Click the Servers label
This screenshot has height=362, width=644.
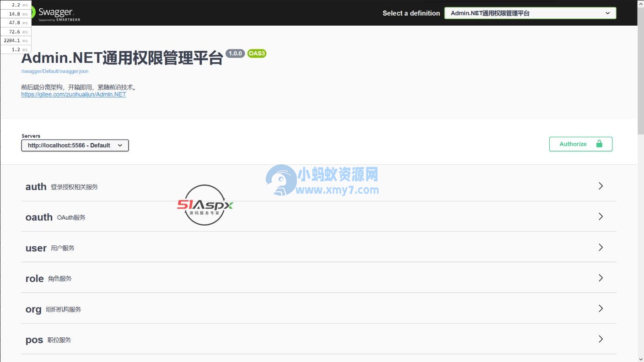(x=31, y=136)
